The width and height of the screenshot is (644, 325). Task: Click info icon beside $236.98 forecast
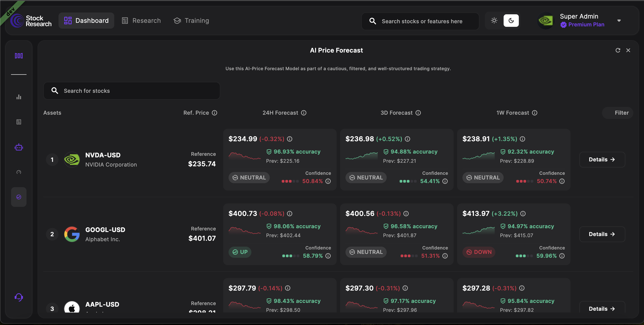[x=407, y=139]
